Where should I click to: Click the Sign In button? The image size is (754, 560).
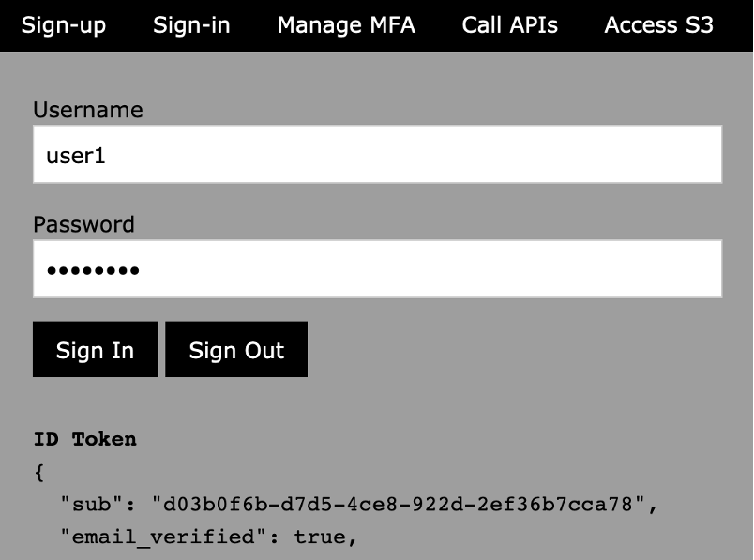click(x=96, y=349)
